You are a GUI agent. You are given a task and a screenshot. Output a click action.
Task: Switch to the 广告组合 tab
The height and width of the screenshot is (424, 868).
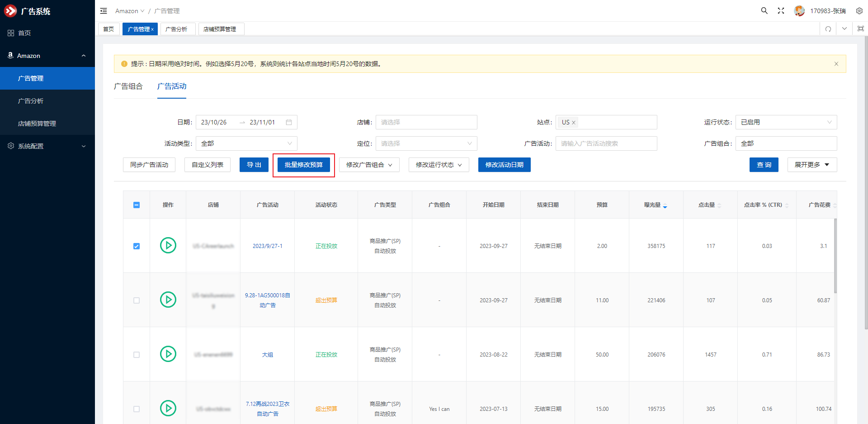point(128,86)
